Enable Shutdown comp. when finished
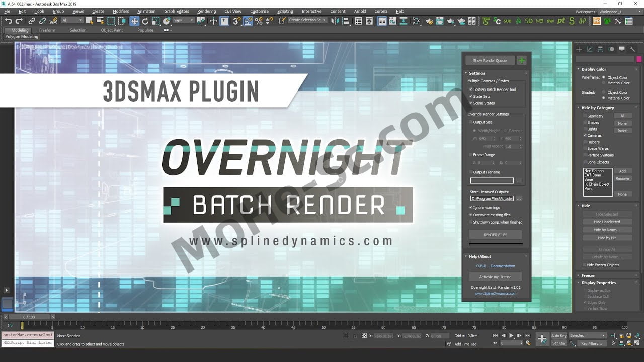The width and height of the screenshot is (644, 362). click(x=471, y=222)
